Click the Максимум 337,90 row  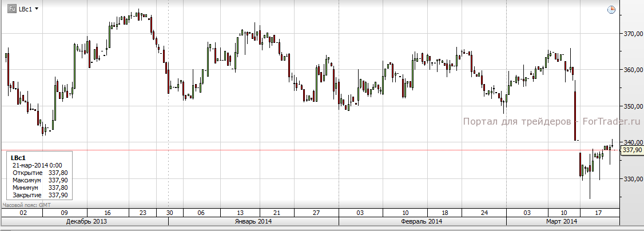[x=40, y=180]
